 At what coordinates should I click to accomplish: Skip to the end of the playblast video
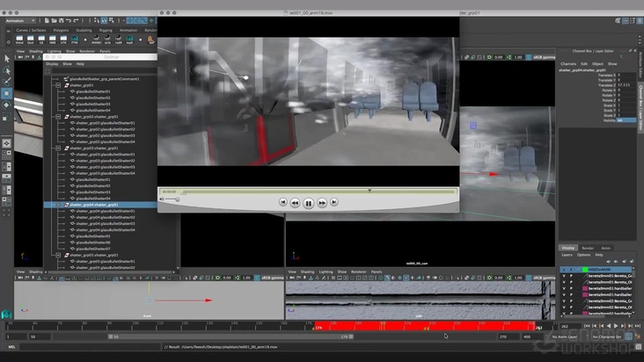pyautogui.click(x=334, y=203)
